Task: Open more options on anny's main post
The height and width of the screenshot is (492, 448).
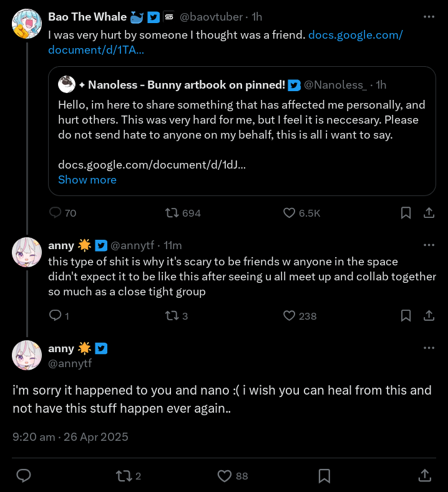Action: pyautogui.click(x=429, y=348)
